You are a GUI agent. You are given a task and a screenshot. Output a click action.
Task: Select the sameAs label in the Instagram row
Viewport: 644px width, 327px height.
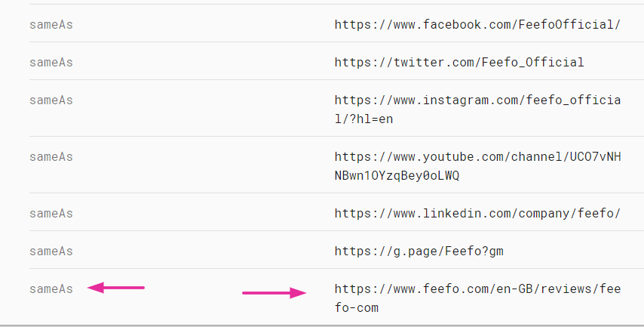coord(51,100)
